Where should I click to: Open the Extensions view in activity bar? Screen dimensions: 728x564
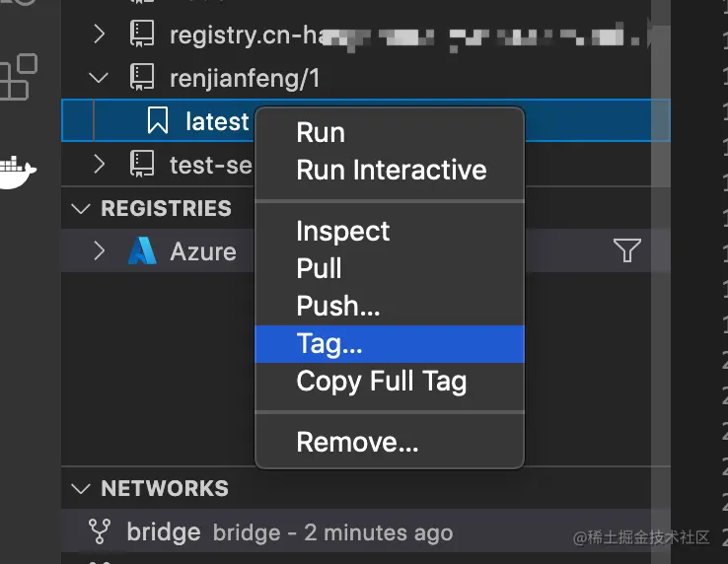[18, 77]
